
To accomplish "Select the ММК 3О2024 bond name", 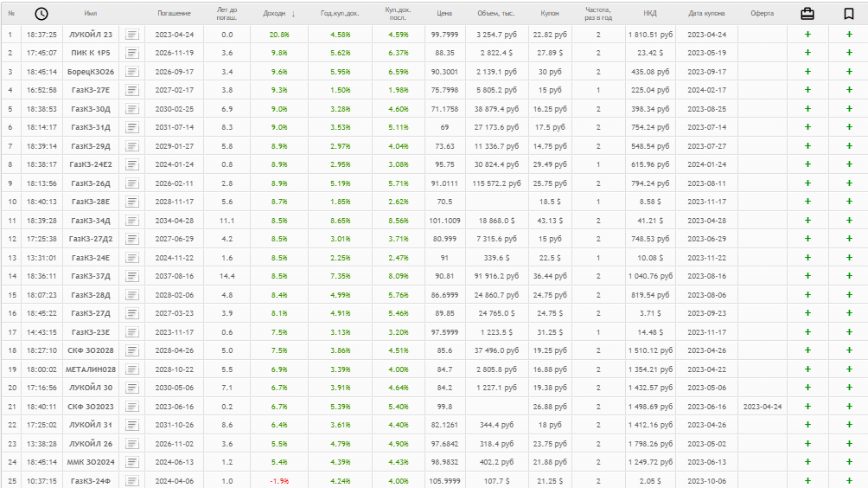I will click(x=90, y=462).
